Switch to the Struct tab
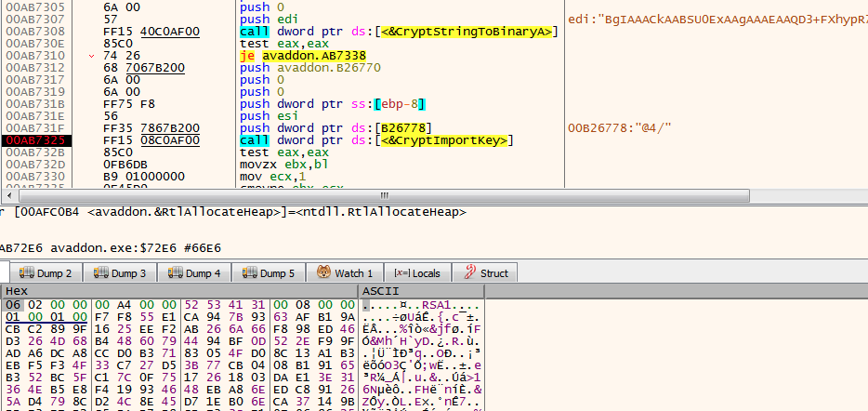 pyautogui.click(x=484, y=272)
